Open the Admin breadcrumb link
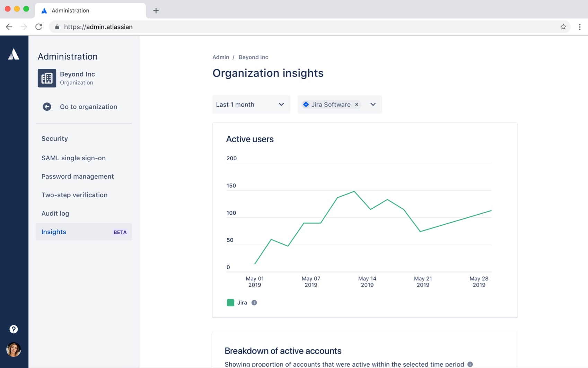The image size is (588, 368). click(221, 57)
